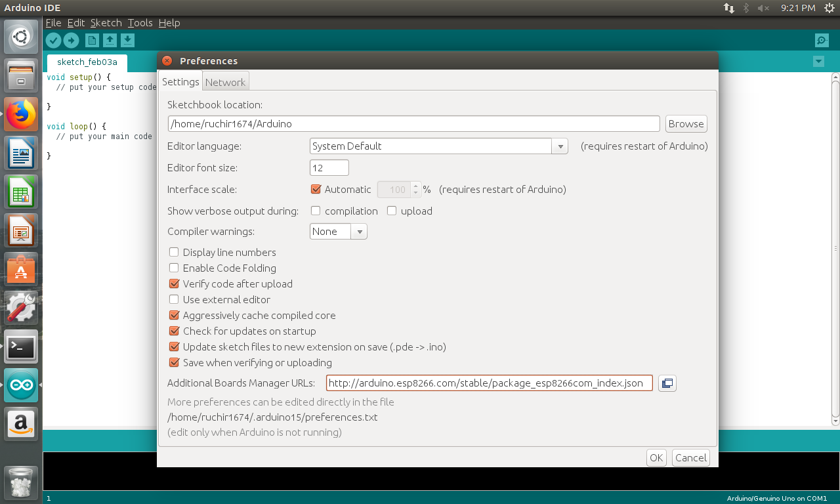The image size is (840, 504).
Task: Enable Use external editor checkbox
Action: point(174,300)
